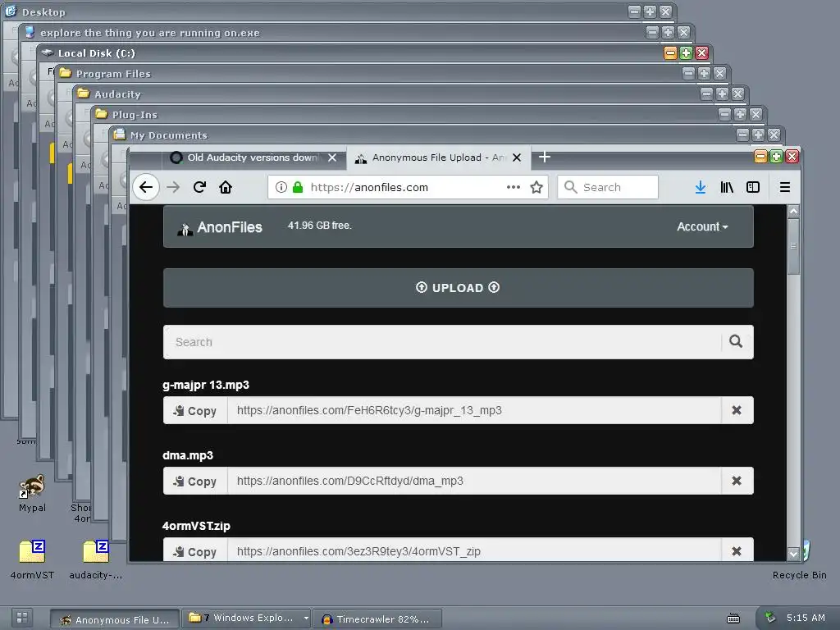The width and height of the screenshot is (840, 630).
Task: Expand Windows Explorer group dropdown arrow
Action: coord(306,618)
